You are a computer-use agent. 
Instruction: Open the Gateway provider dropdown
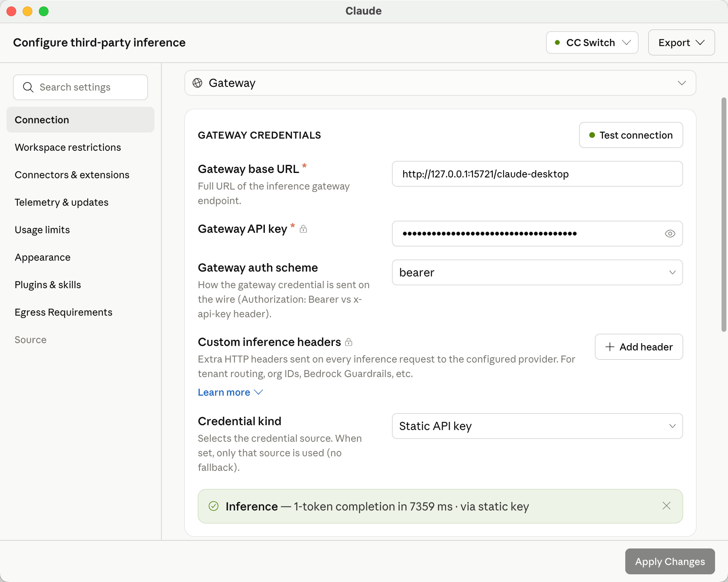pyautogui.click(x=440, y=83)
